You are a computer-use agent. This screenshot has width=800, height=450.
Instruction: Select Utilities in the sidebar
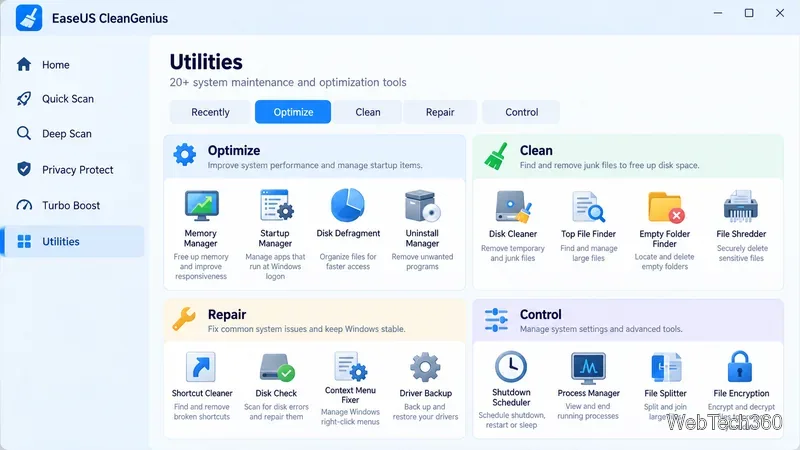click(x=72, y=241)
